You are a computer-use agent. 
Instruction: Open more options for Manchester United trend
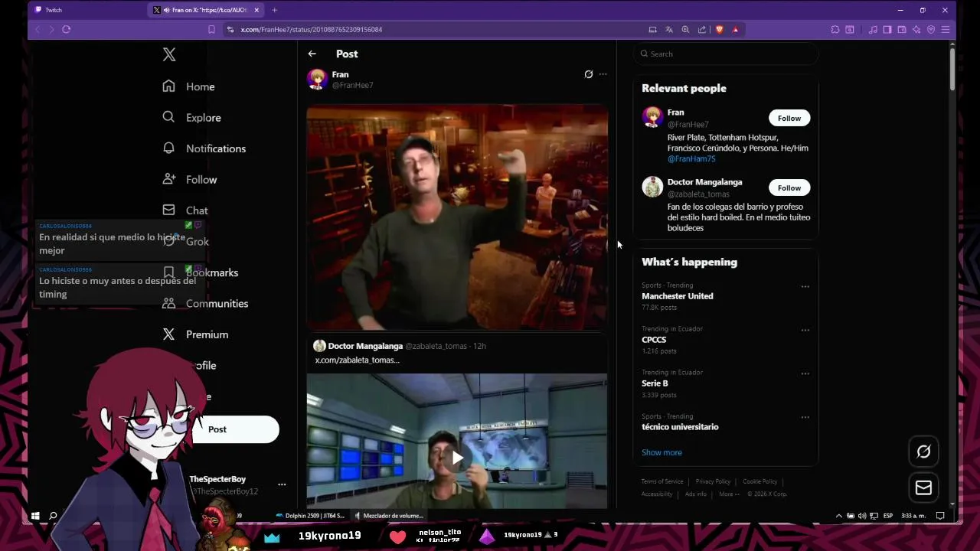click(x=805, y=286)
